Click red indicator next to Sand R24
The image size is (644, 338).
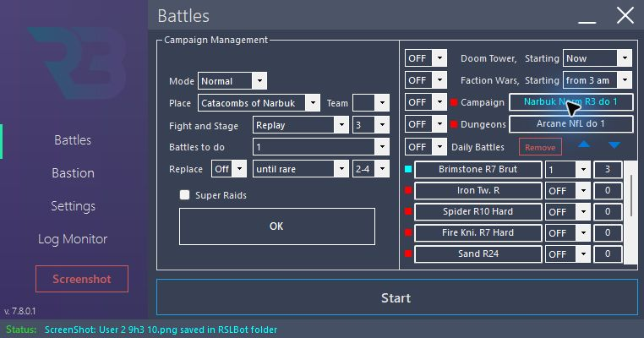(408, 253)
